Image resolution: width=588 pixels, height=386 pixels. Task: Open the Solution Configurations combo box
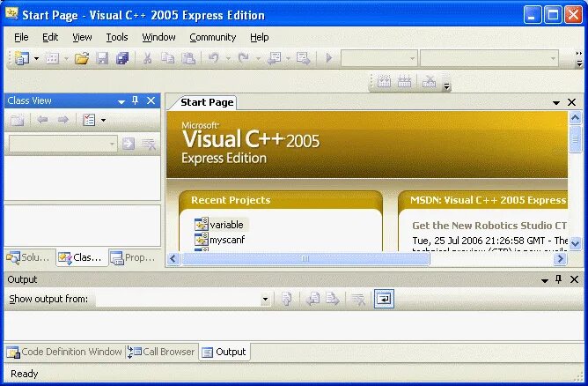coord(379,58)
